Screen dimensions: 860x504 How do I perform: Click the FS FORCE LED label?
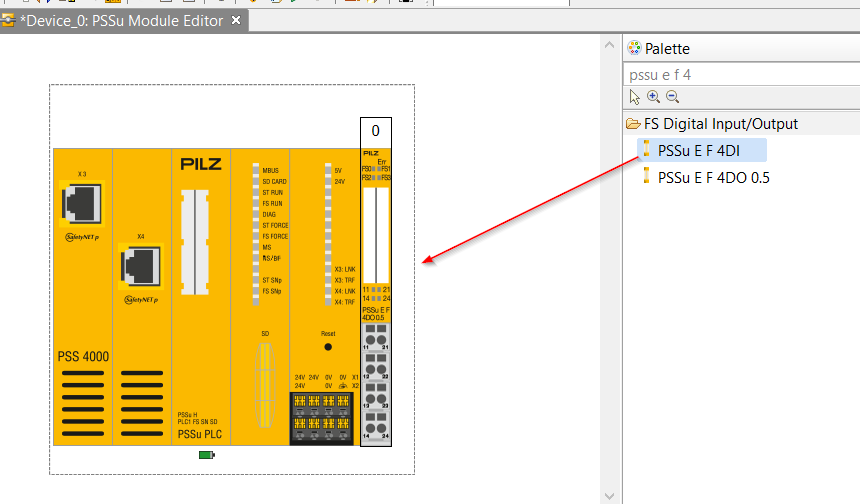[x=275, y=236]
